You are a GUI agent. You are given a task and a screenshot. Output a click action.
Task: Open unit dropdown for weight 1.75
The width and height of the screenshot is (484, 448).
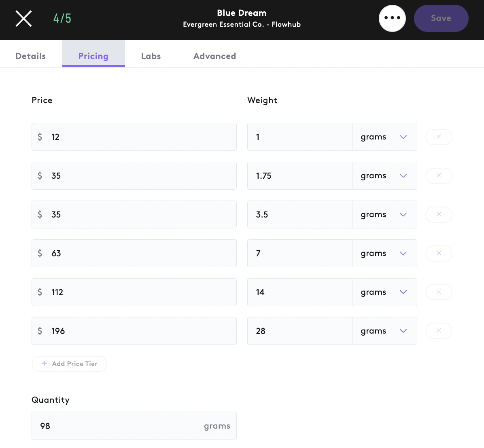click(x=384, y=176)
